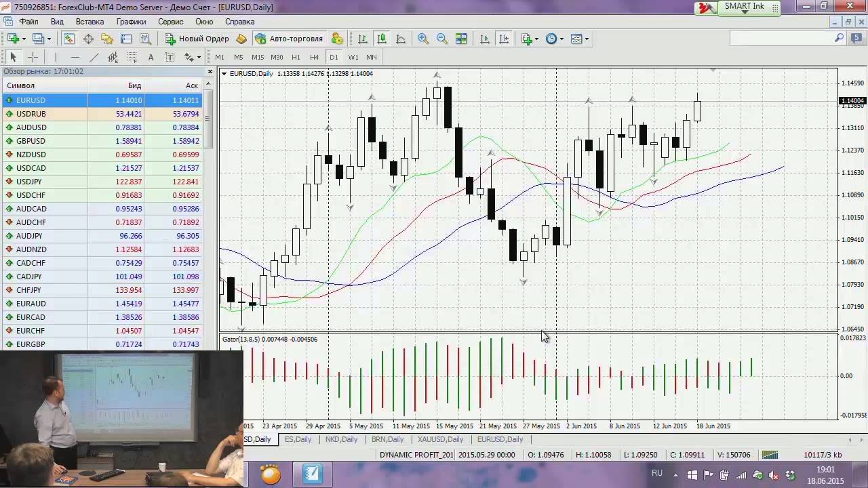Select the Fibonacci retracement tool
The width and height of the screenshot is (868, 488).
(132, 58)
